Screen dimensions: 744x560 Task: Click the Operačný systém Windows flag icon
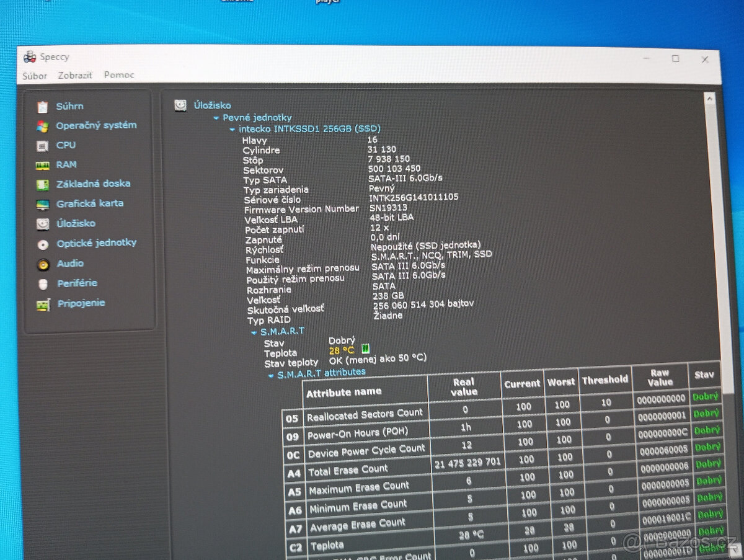[x=42, y=127]
